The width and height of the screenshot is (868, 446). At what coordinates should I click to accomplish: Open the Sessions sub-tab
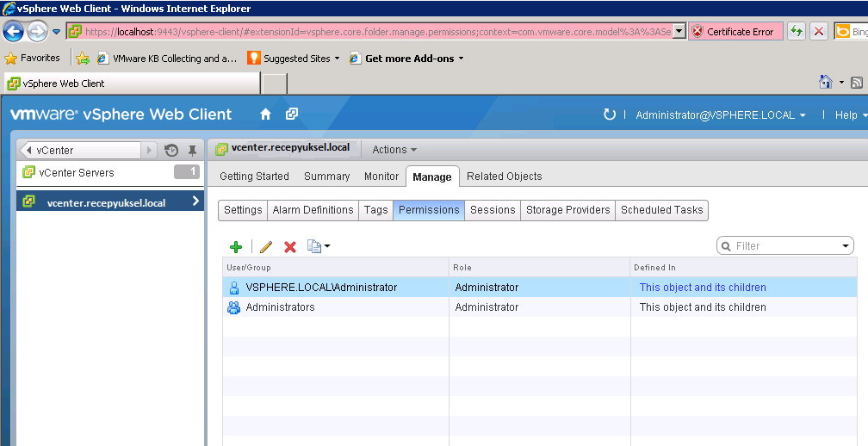click(493, 210)
